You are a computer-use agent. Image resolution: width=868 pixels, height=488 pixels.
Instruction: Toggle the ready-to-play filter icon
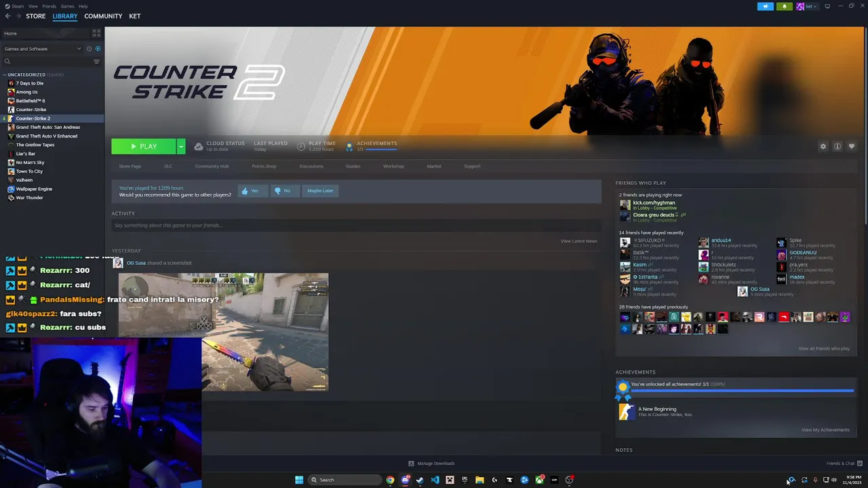[98, 49]
